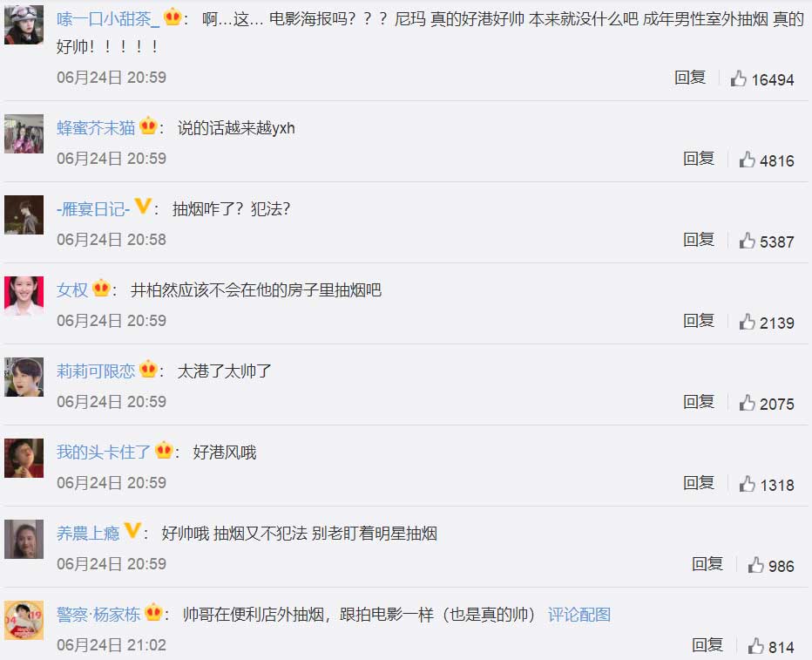Click avatar of 警察·杨家栋
The height and width of the screenshot is (660, 812).
24,620
